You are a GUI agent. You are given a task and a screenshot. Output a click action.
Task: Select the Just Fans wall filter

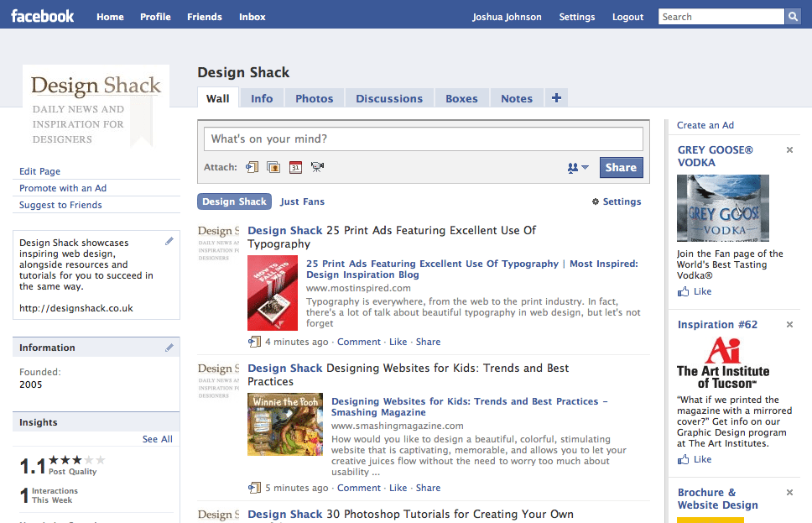[303, 201]
